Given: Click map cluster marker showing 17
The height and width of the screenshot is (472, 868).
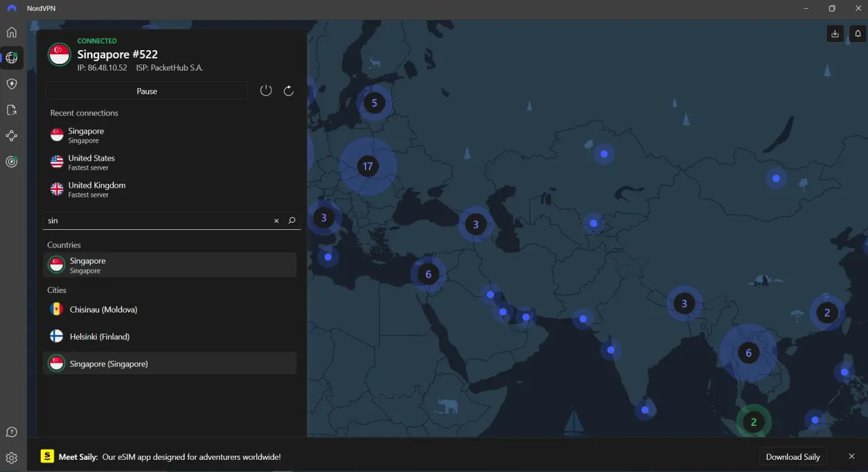Looking at the screenshot, I should (x=368, y=166).
